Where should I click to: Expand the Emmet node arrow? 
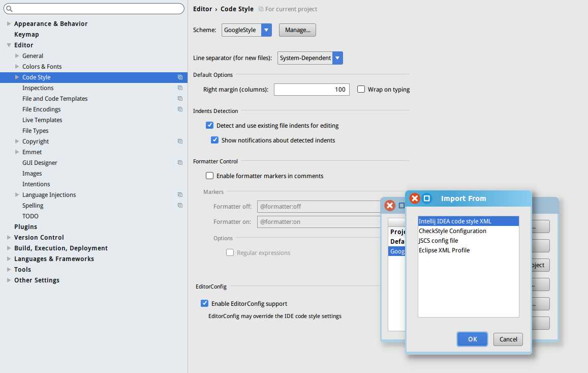(17, 152)
